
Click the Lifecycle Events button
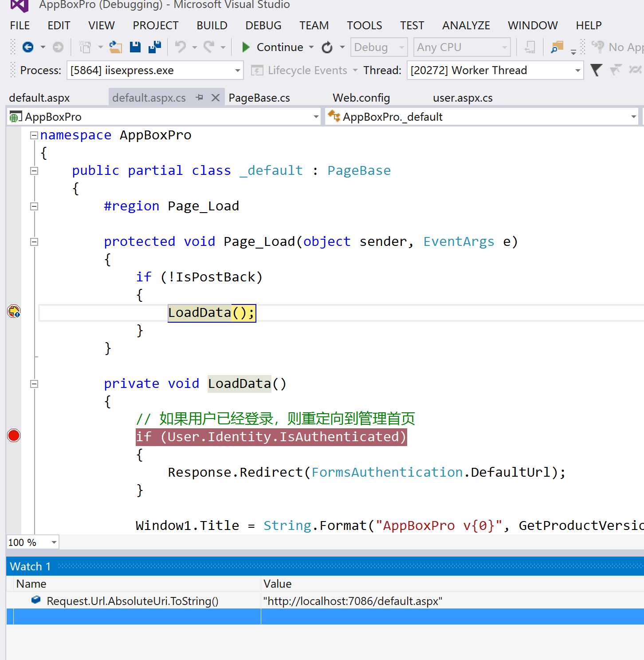click(x=300, y=70)
